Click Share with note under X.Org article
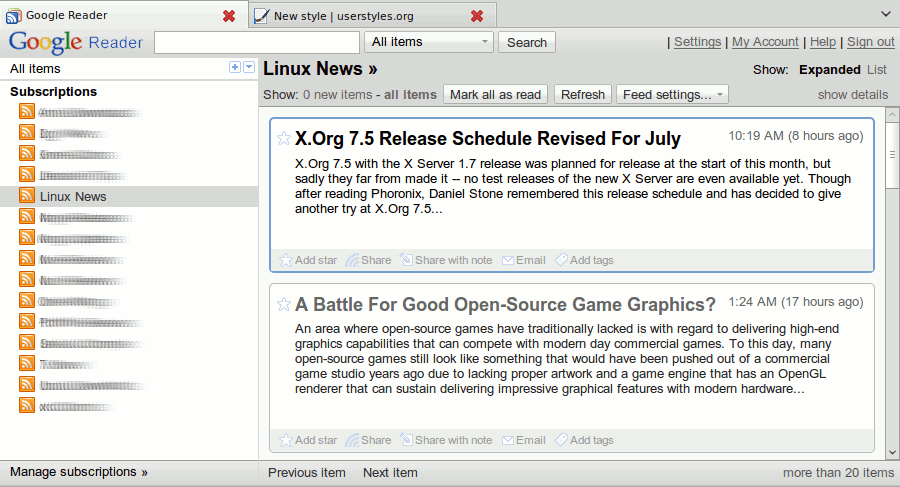Screen dimensions: 900x487 (x=446, y=260)
